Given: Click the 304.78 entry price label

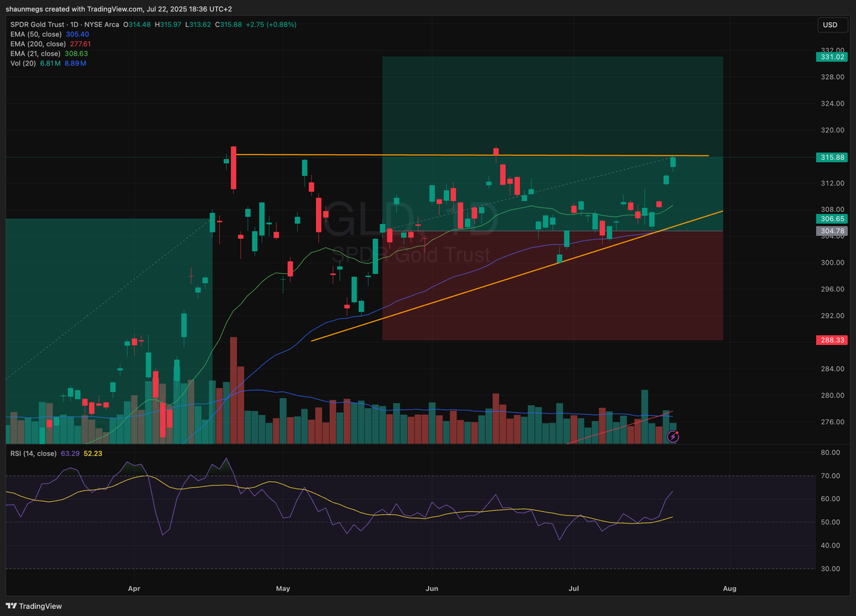Looking at the screenshot, I should pyautogui.click(x=830, y=231).
